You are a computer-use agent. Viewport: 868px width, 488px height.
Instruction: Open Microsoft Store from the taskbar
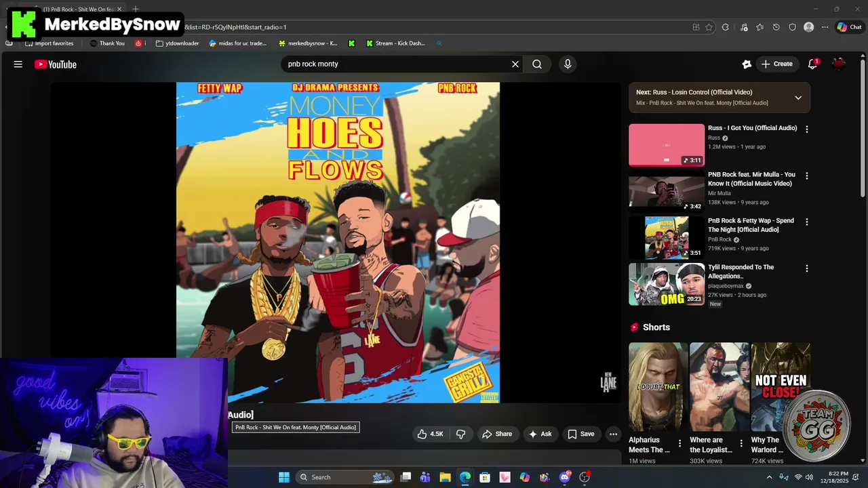(485, 477)
